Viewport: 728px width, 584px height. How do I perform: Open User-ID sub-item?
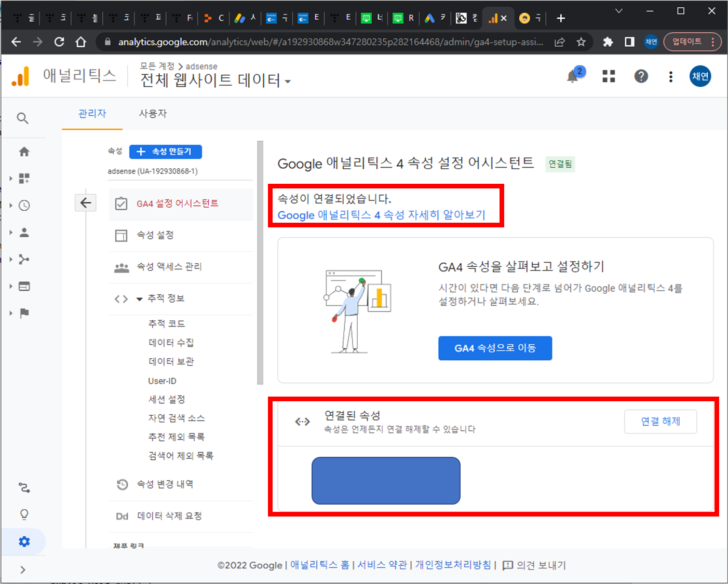[162, 381]
